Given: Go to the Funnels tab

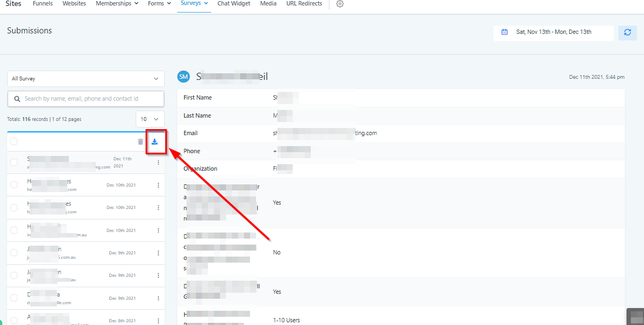Looking at the screenshot, I should pos(43,4).
